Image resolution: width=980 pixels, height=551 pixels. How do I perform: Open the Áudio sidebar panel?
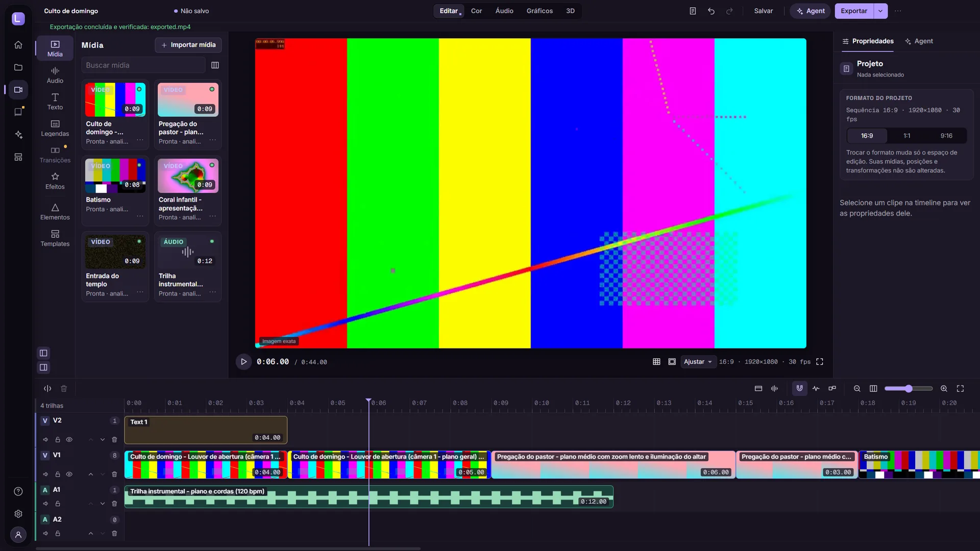pyautogui.click(x=55, y=75)
